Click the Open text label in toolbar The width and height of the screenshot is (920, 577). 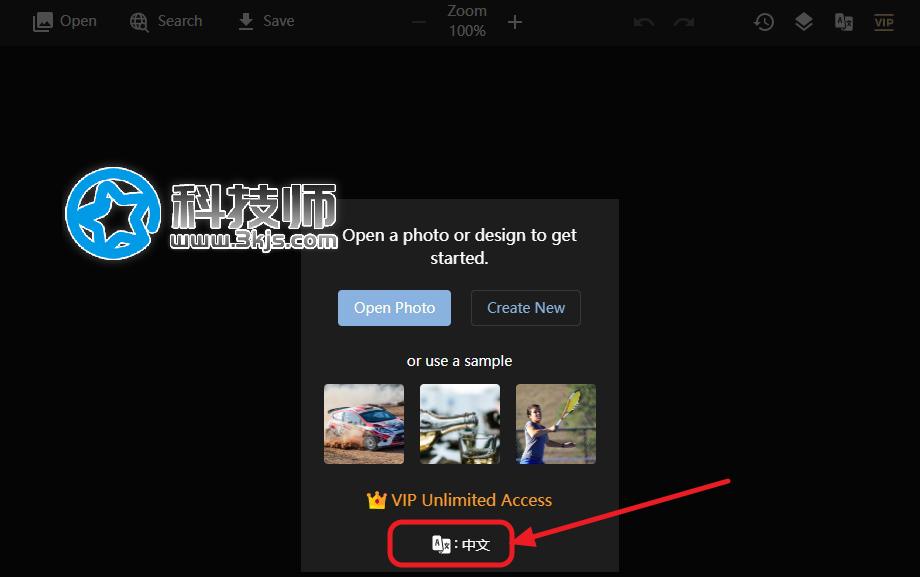tap(78, 21)
